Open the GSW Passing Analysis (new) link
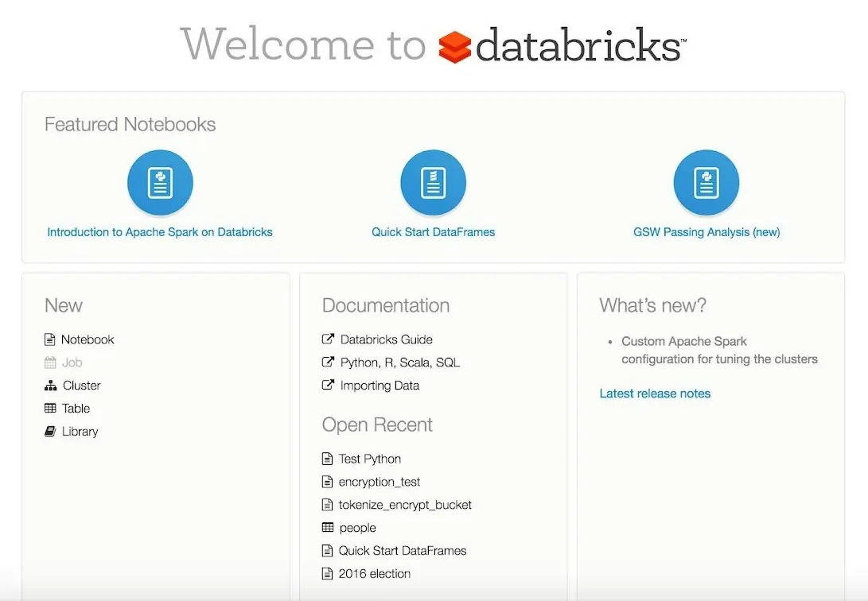Viewport: 868px width, 601px height. [x=706, y=232]
